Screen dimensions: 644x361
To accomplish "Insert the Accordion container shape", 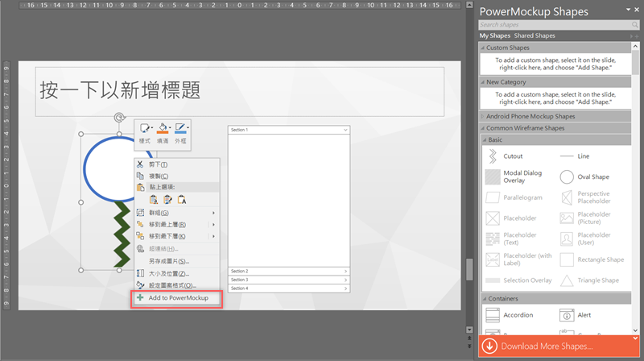I will pyautogui.click(x=492, y=315).
